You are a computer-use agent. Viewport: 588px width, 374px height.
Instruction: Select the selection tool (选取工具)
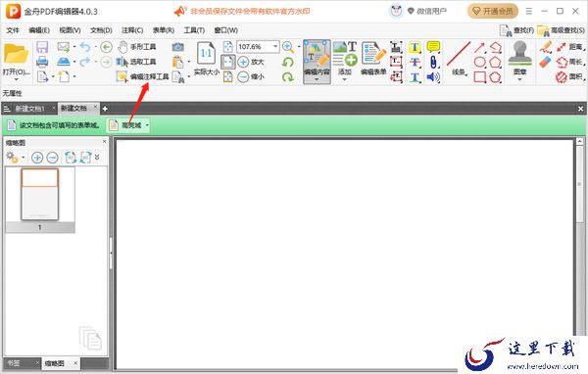click(x=137, y=62)
